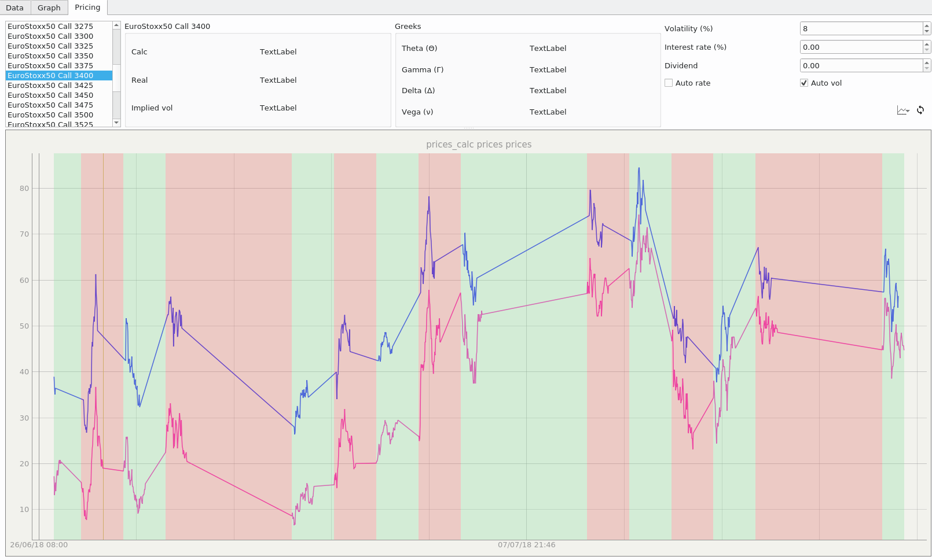
Task: Click the TextLabel value beside Implied vol
Action: (278, 108)
